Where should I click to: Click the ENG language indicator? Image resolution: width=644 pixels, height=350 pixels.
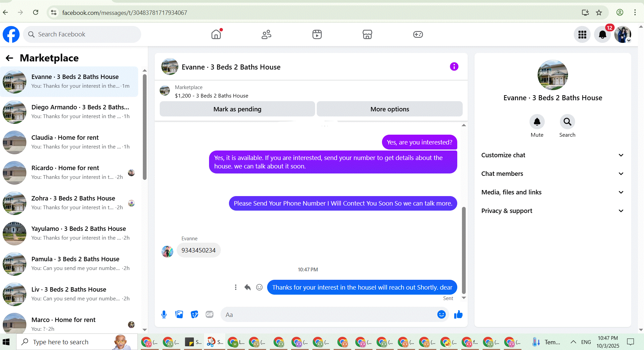click(586, 342)
